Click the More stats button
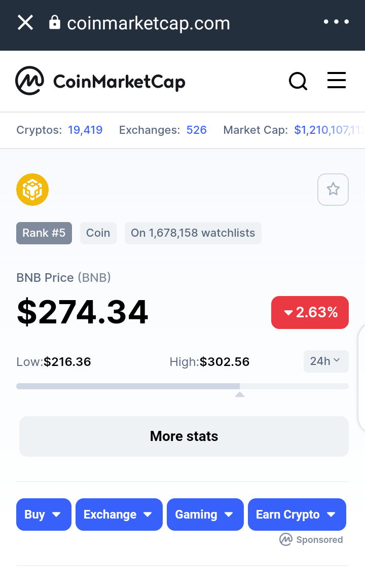Viewport: 365px width, 588px height. 184,436
